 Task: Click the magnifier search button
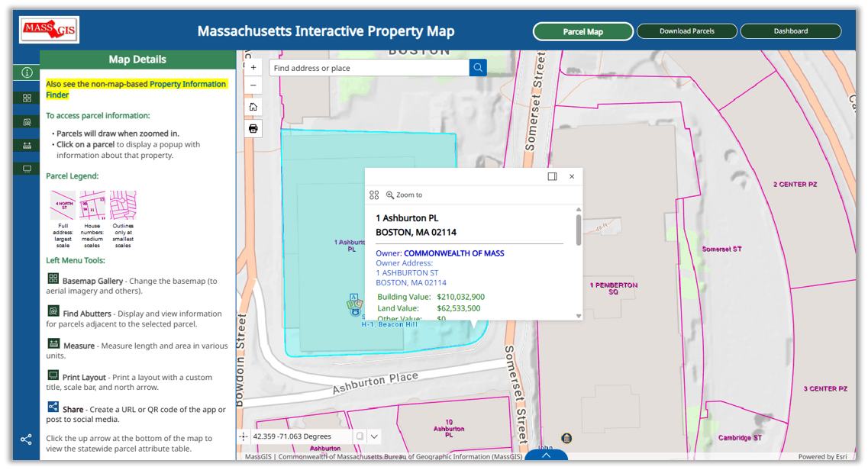(x=478, y=67)
